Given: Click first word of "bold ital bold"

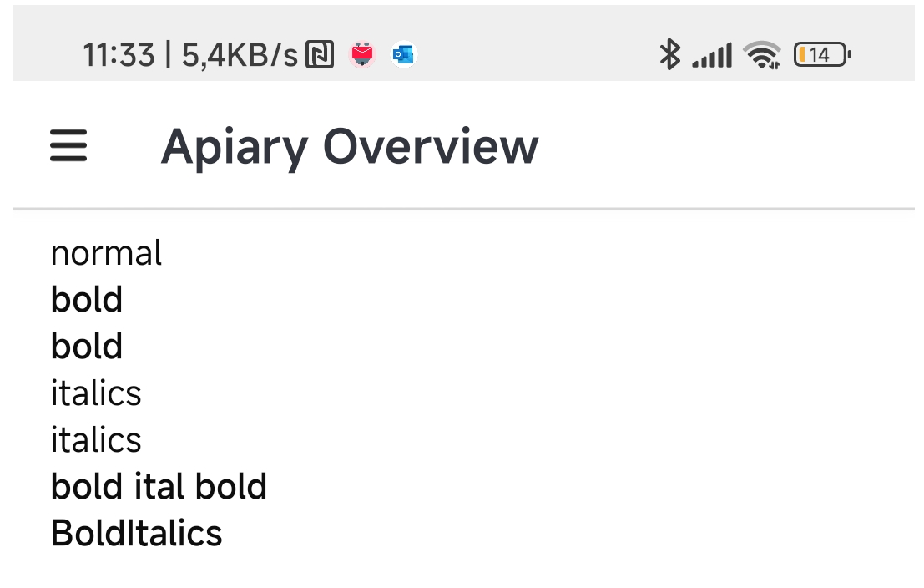Looking at the screenshot, I should (x=87, y=487).
